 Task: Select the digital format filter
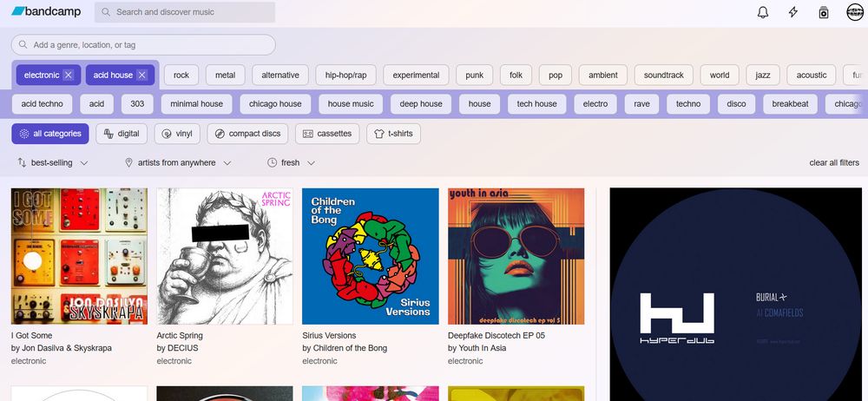[x=122, y=134]
